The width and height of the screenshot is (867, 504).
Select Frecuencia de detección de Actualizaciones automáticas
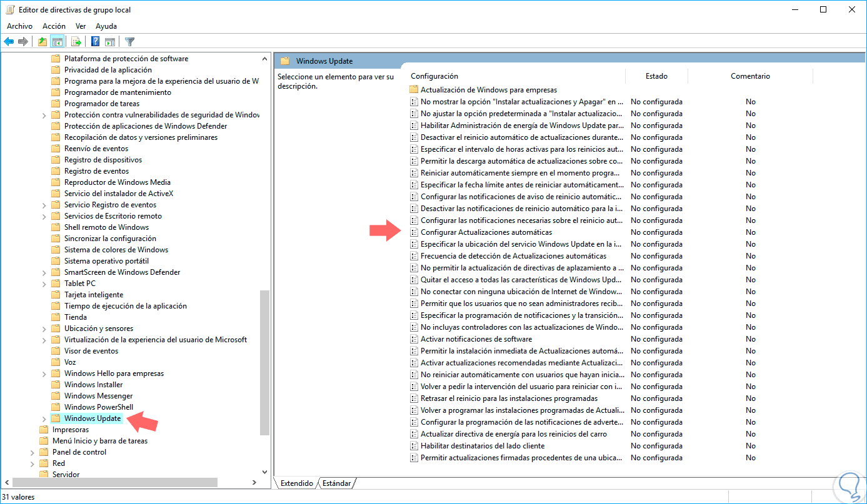pyautogui.click(x=514, y=256)
